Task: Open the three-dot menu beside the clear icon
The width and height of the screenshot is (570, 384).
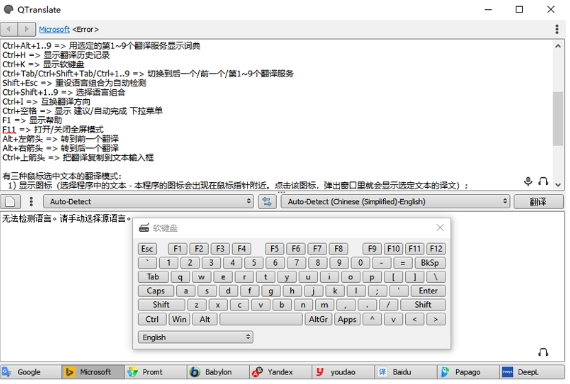Action: 31,201
